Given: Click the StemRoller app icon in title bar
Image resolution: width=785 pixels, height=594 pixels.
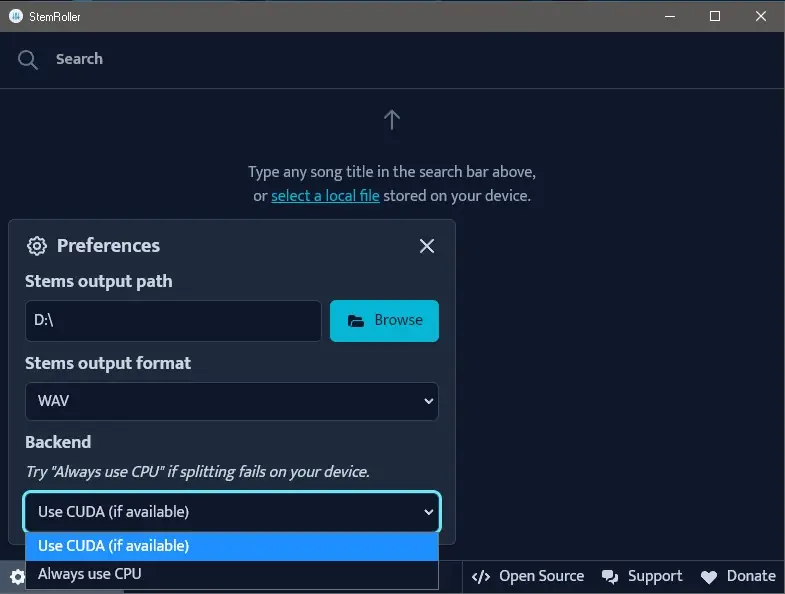Looking at the screenshot, I should pyautogui.click(x=16, y=16).
